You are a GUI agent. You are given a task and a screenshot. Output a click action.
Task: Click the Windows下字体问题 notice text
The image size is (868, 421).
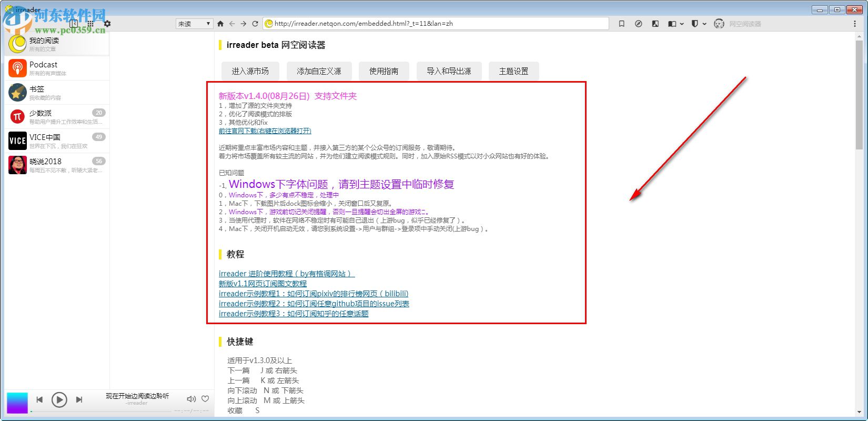tap(341, 184)
